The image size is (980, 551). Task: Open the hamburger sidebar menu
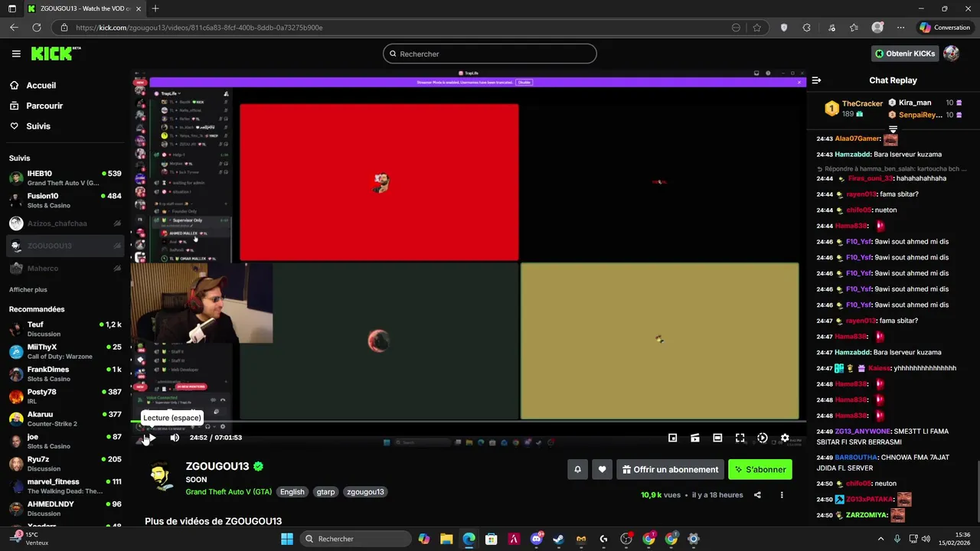[x=16, y=54]
